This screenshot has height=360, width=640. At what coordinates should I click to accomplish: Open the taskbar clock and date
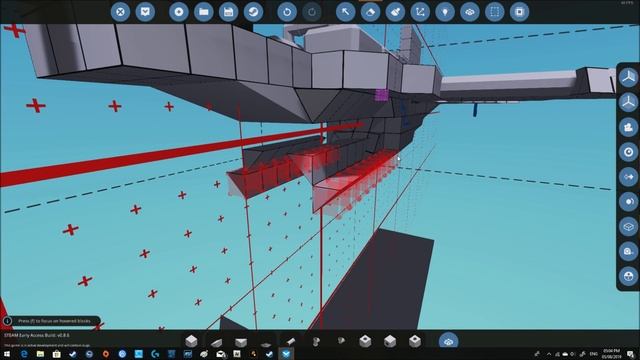tap(611, 353)
